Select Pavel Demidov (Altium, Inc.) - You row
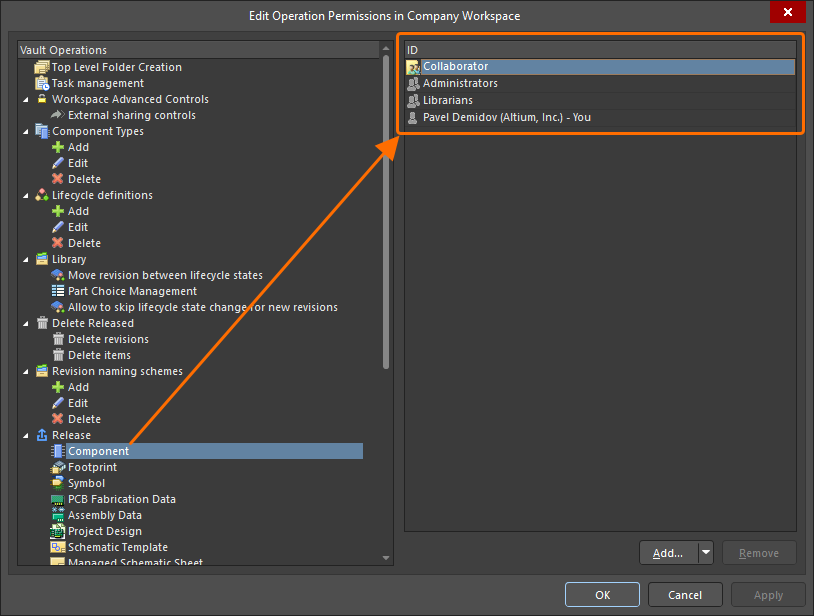Viewport: 814px width, 616px height. (600, 117)
